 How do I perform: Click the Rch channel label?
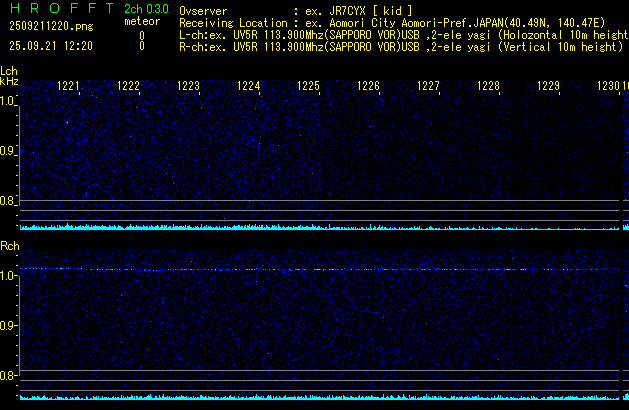[x=9, y=246]
